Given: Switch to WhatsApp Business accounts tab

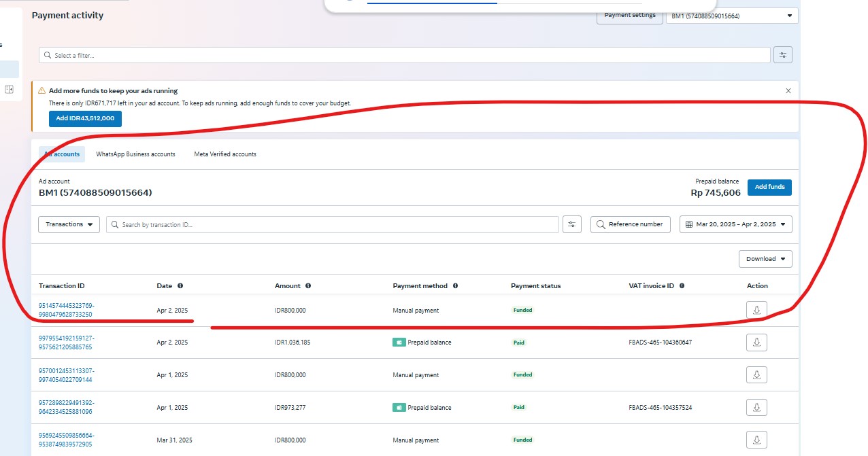Looking at the screenshot, I should click(135, 154).
